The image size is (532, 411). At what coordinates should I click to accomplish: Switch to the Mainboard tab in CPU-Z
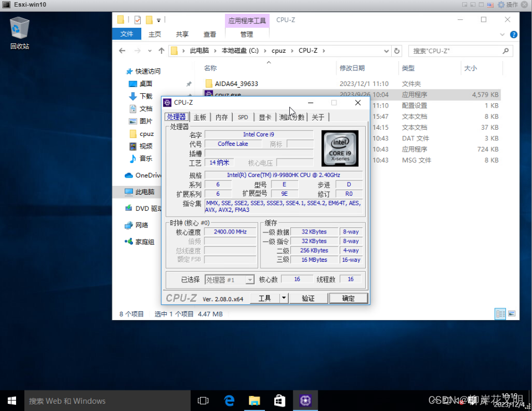[200, 117]
